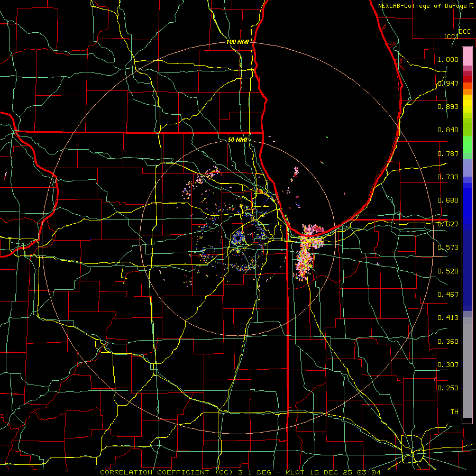Image resolution: width=476 pixels, height=476 pixels.
Task: Click the 0.520 legend value
Action: pyautogui.click(x=448, y=271)
